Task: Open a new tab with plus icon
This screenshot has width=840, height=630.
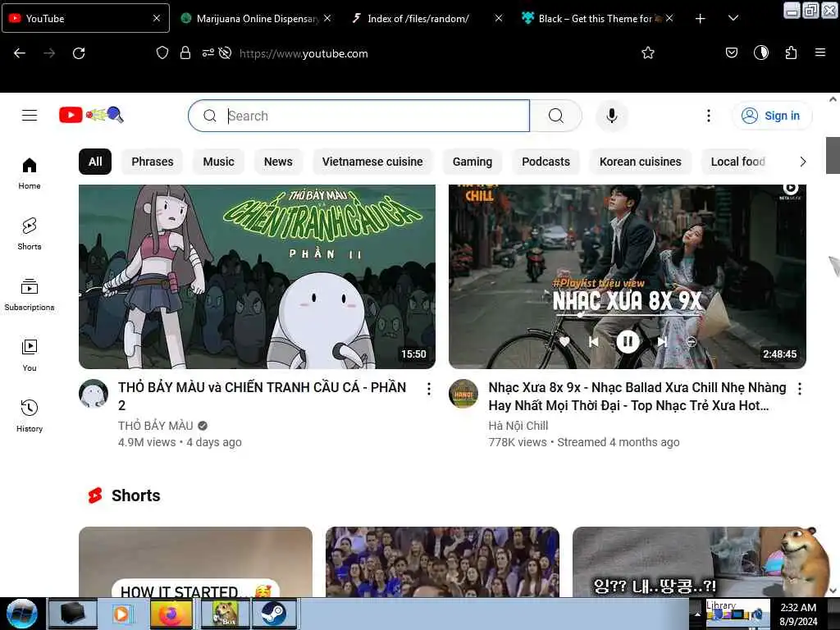Action: tap(700, 19)
